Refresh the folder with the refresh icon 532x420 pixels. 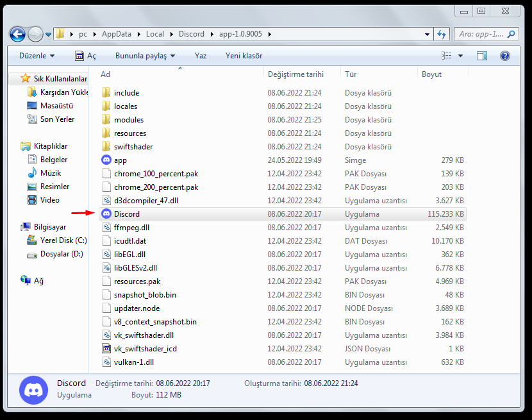point(442,34)
